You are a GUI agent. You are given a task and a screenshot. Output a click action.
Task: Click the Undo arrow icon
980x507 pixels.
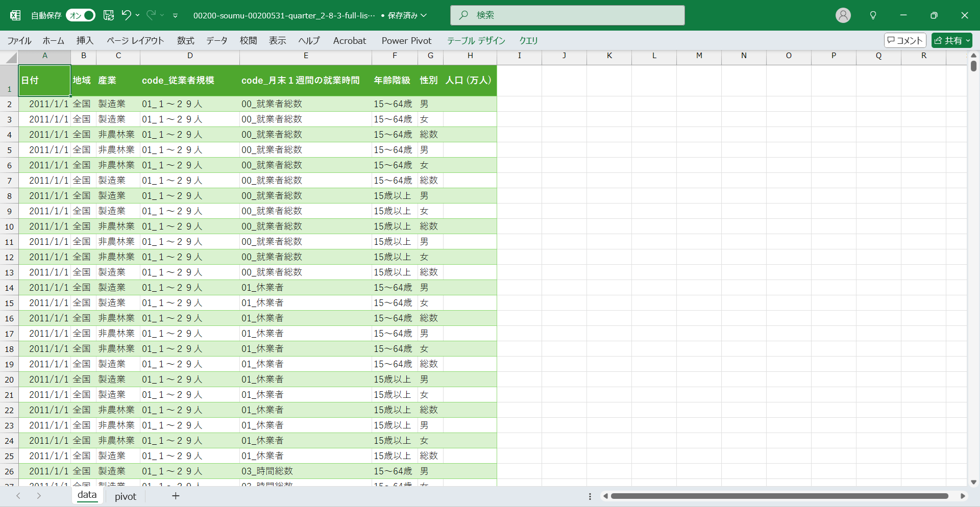click(x=126, y=15)
